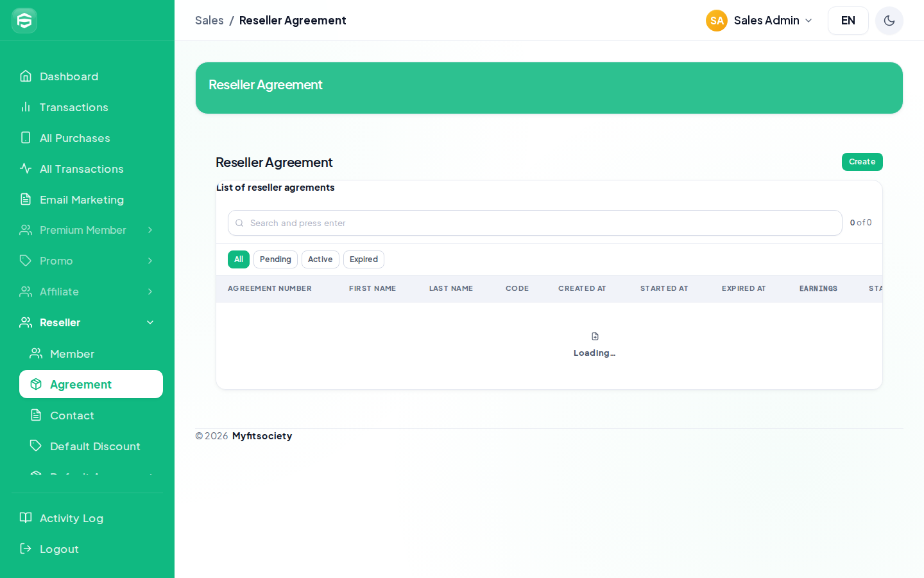Click the Sales breadcrumb link
924x578 pixels.
209,21
